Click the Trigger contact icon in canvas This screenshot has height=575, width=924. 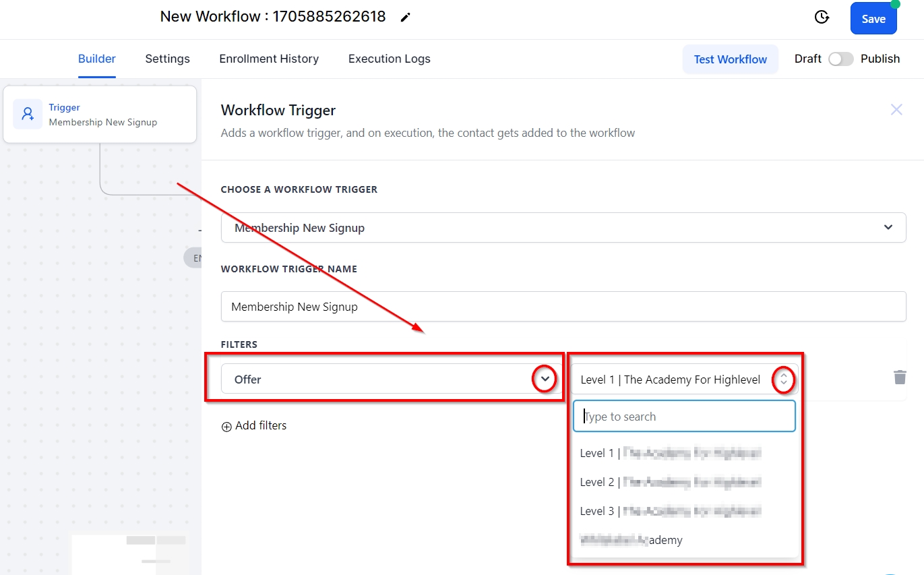[x=28, y=114]
